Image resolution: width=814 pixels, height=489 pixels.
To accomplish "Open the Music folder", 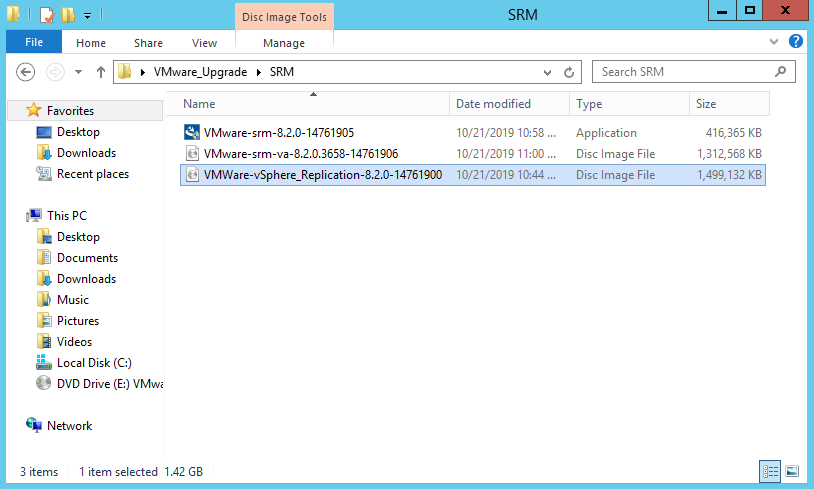I will 73,300.
